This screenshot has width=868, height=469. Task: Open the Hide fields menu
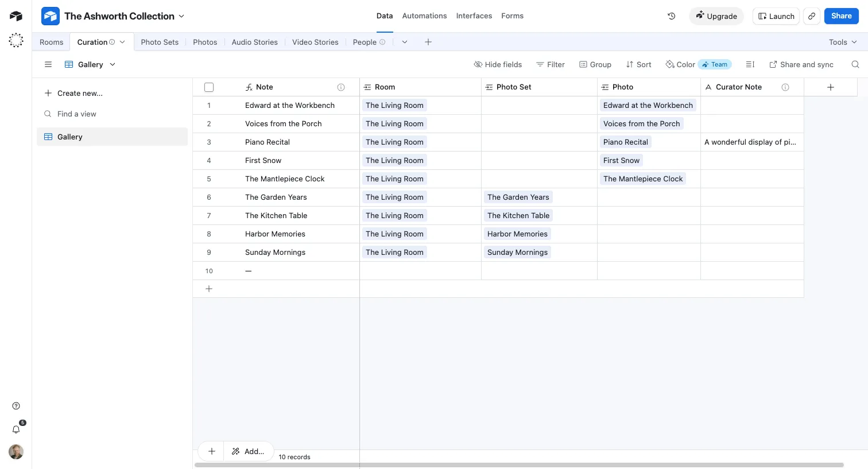click(498, 64)
